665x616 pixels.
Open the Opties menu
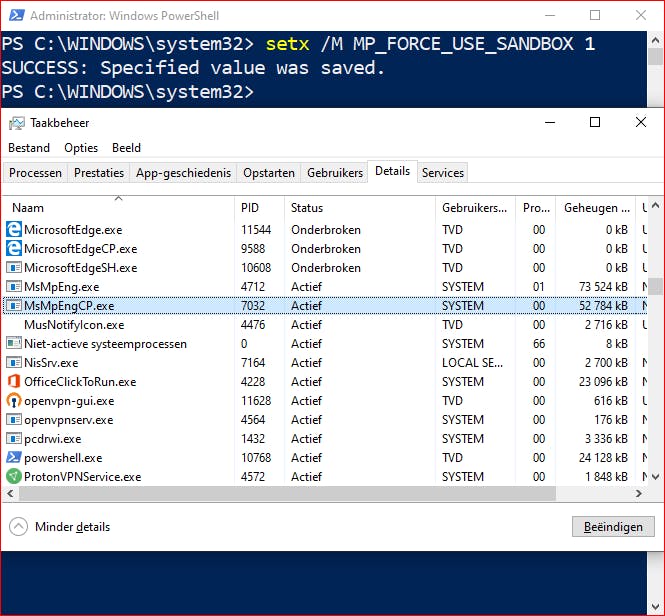(81, 148)
